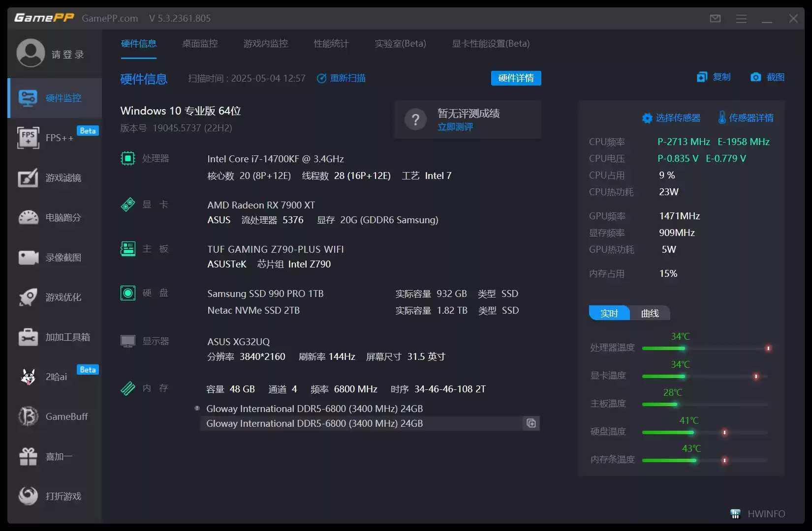Click the 立即测评 link
The image size is (812, 531).
[455, 127]
